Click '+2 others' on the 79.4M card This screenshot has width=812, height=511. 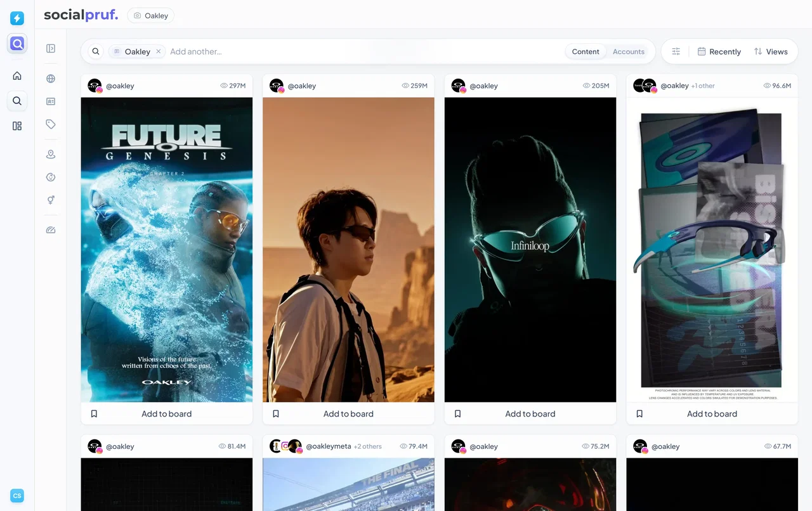tap(368, 446)
